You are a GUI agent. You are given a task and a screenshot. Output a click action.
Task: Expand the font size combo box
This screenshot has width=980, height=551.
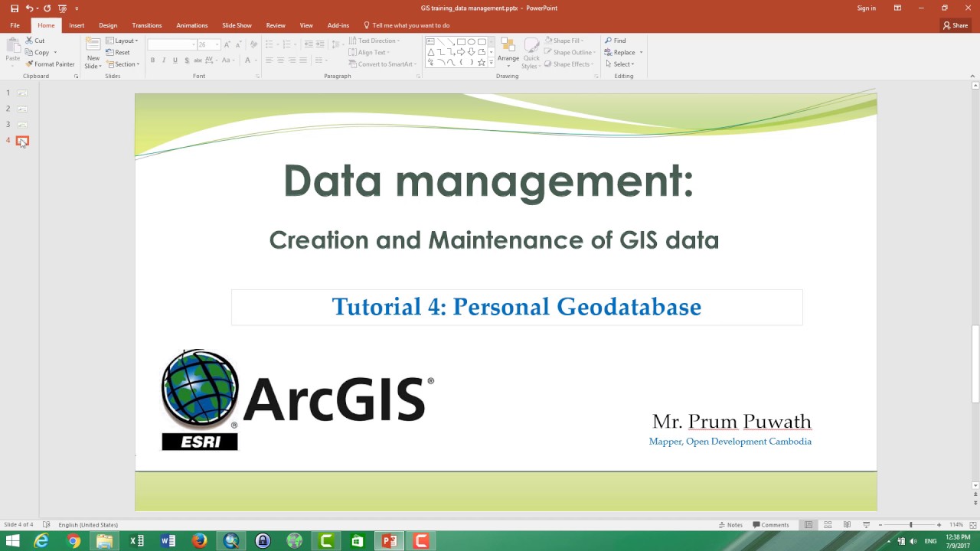217,44
